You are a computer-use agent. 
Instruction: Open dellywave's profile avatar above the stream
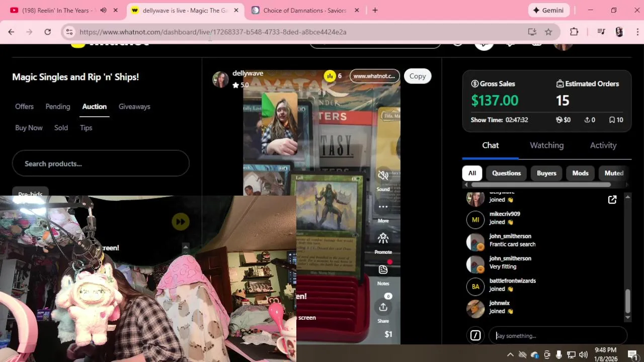point(220,79)
